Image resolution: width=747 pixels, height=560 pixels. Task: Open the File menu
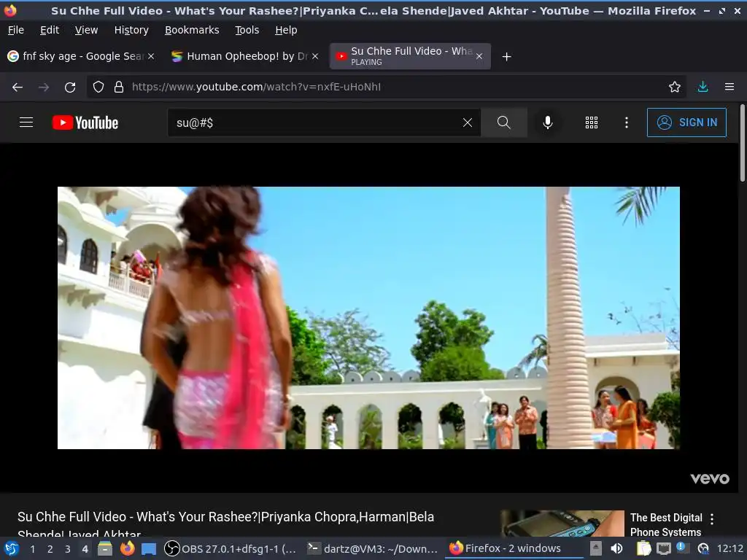click(16, 30)
